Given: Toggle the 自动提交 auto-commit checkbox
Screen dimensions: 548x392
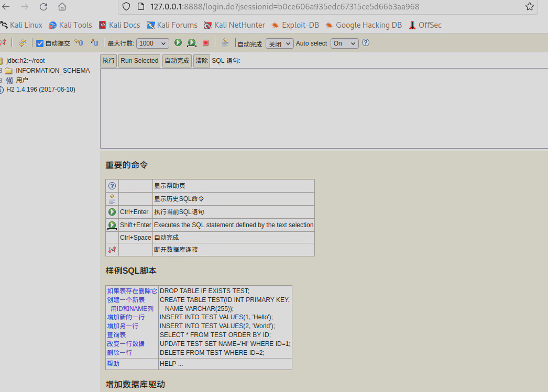Looking at the screenshot, I should [40, 43].
